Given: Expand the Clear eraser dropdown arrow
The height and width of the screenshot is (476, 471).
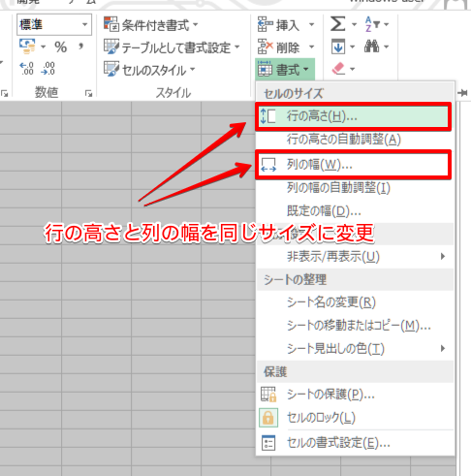Looking at the screenshot, I should [352, 69].
